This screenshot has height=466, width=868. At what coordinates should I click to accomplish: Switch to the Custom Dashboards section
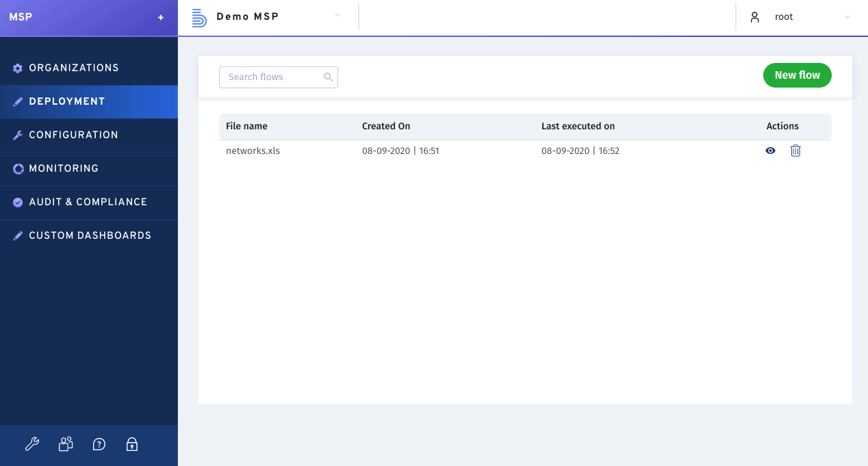(x=89, y=235)
